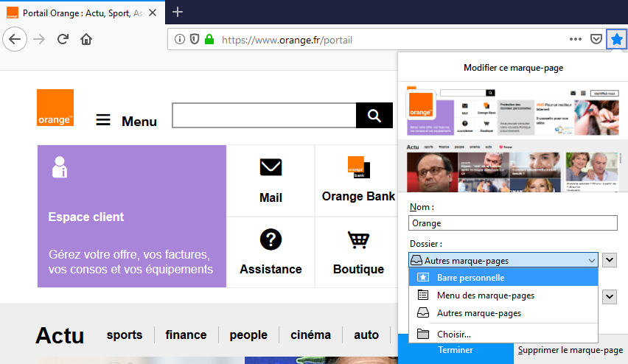This screenshot has width=628, height=364.
Task: Expand folder tree arrow beside Dossier dropdown
Action: 610,260
